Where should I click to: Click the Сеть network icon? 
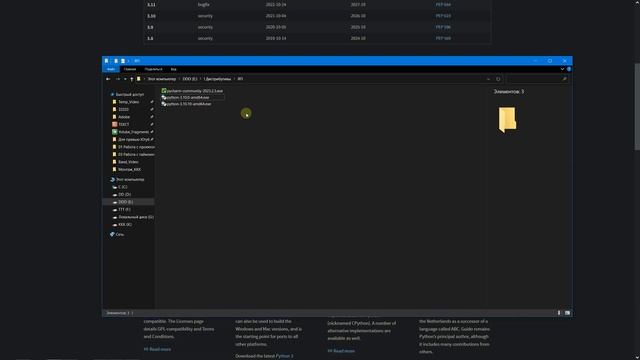point(112,234)
